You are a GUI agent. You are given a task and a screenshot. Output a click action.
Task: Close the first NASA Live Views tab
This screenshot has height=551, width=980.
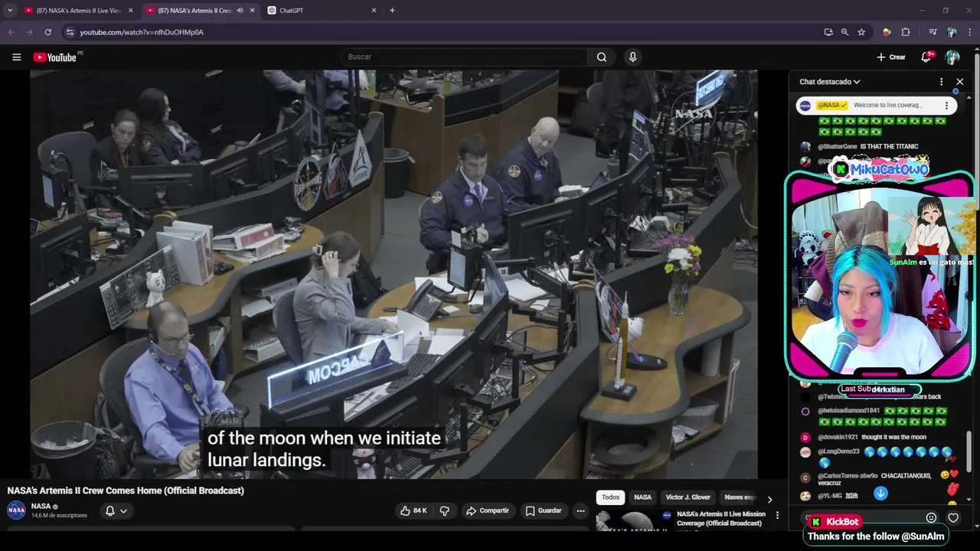131,10
